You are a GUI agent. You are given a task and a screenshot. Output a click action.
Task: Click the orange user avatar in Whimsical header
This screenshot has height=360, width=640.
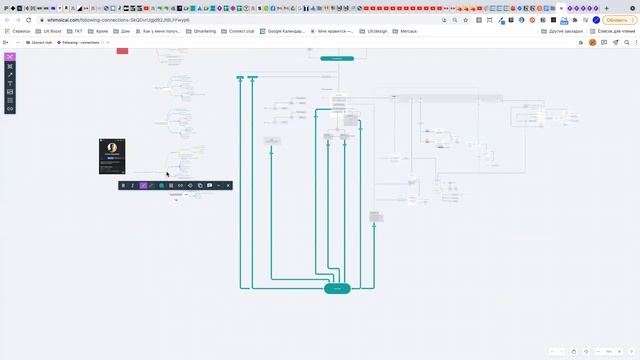(592, 42)
